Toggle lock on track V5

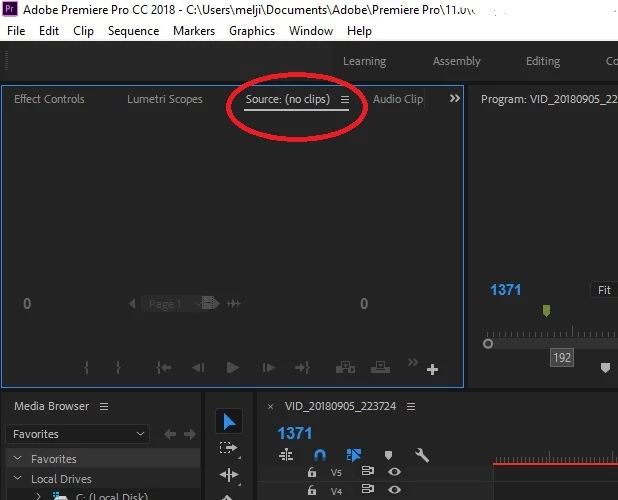click(x=312, y=472)
